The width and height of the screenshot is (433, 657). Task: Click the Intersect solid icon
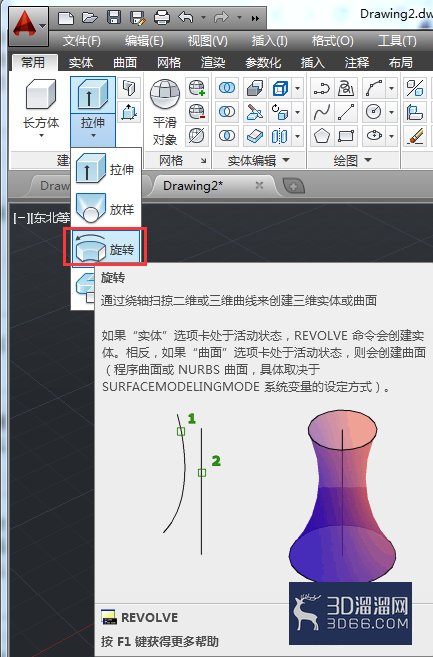coord(227,136)
